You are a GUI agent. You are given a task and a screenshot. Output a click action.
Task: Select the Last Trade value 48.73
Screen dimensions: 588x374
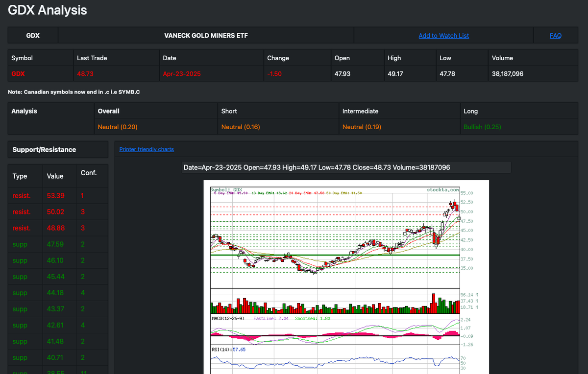pyautogui.click(x=84, y=74)
